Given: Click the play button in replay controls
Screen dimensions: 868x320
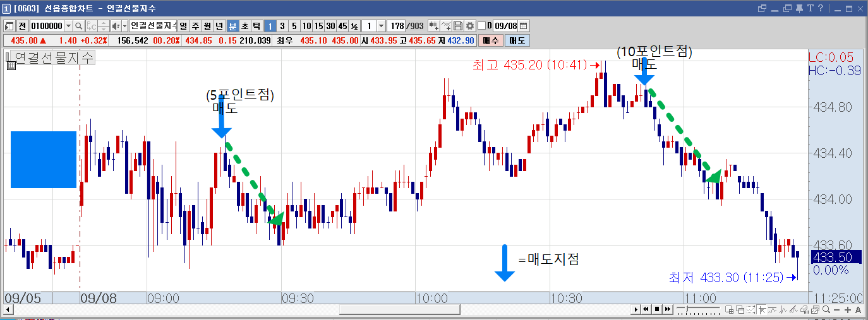Looking at the screenshot, I should 636,309.
